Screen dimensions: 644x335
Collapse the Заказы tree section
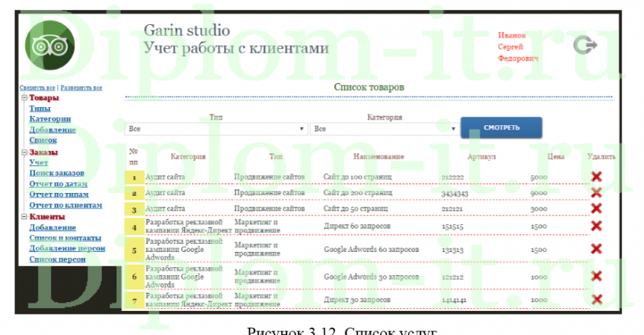(x=24, y=152)
